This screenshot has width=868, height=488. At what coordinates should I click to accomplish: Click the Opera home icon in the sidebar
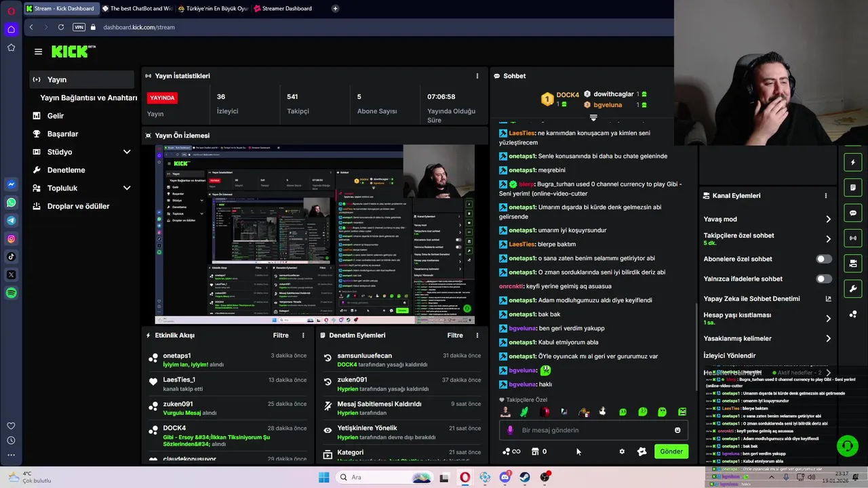point(11,29)
